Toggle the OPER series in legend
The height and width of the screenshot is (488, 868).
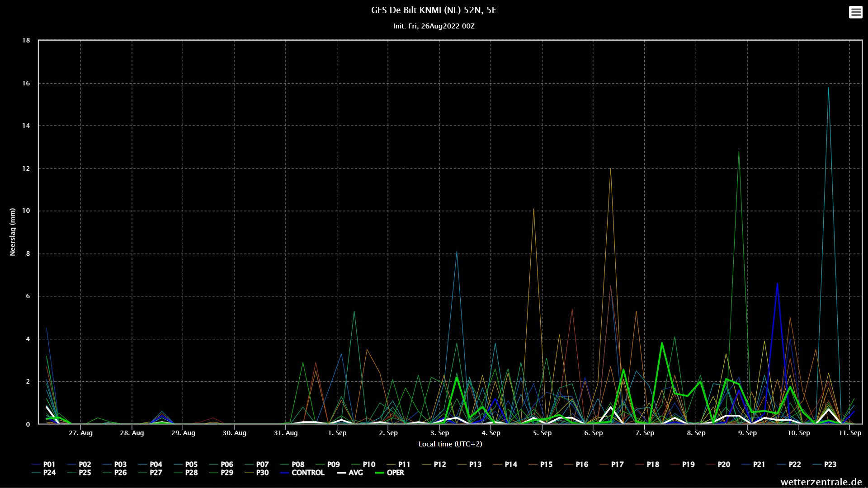tap(390, 473)
